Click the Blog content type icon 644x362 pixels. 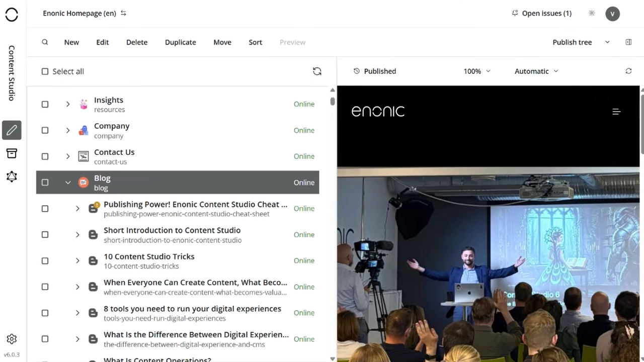pos(84,183)
